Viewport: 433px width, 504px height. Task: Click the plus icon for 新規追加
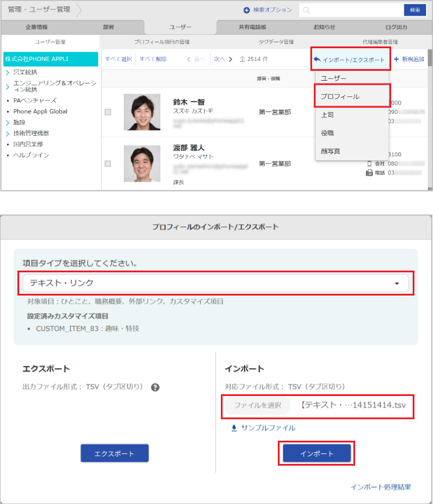(x=396, y=59)
